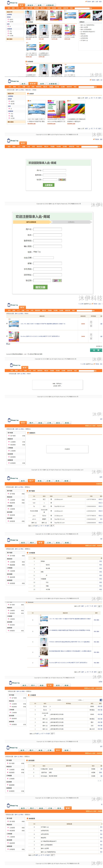The width and height of the screenshot is (103, 868).
Task: Toggle the Ronshen fridge checkbox in the cart
Action: pos(7,336)
